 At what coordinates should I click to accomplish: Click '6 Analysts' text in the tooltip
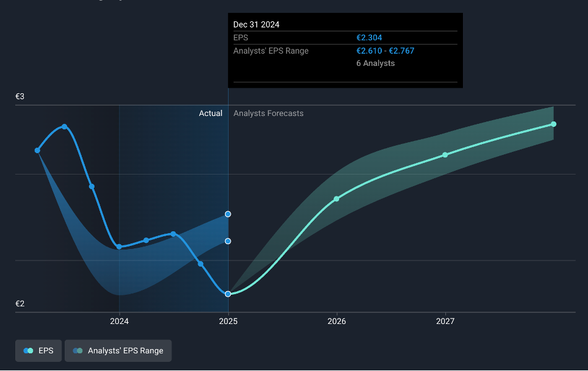click(375, 63)
